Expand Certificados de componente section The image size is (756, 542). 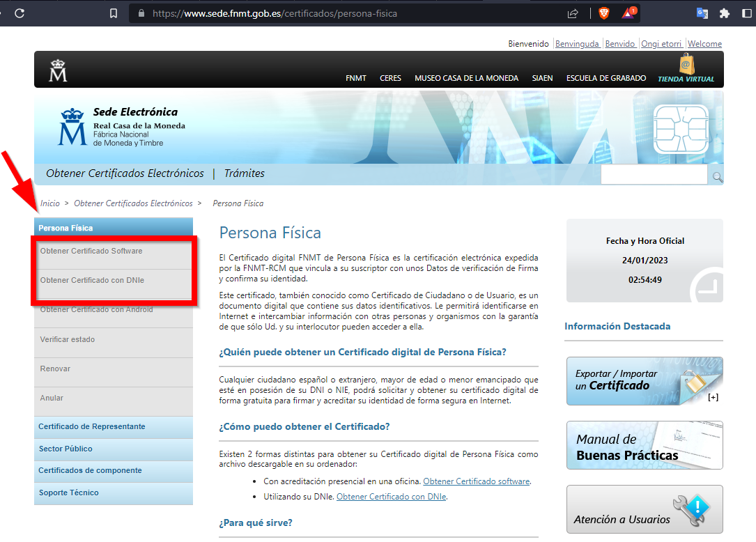(x=90, y=470)
